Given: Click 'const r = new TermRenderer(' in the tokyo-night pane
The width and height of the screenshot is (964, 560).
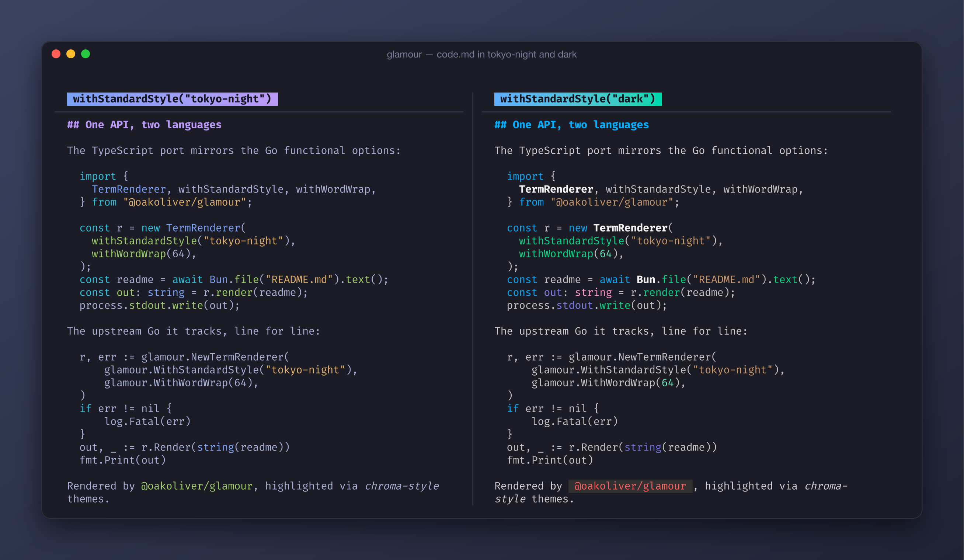Looking at the screenshot, I should tap(163, 228).
